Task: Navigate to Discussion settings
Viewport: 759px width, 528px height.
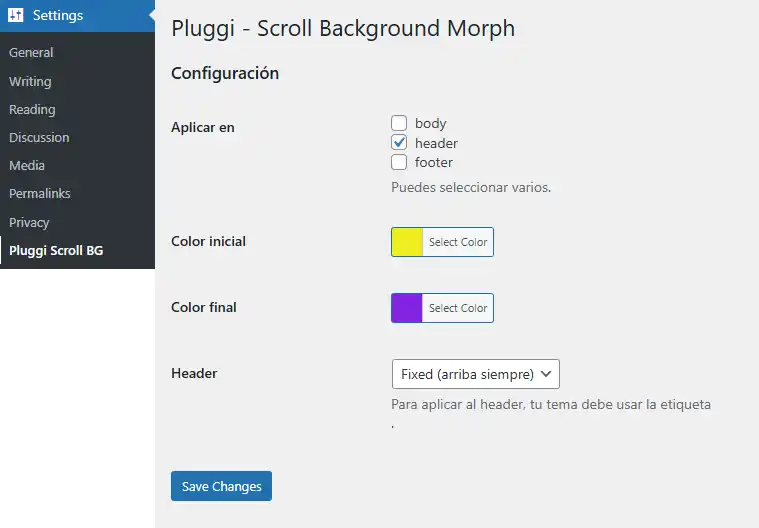Action: (39, 137)
